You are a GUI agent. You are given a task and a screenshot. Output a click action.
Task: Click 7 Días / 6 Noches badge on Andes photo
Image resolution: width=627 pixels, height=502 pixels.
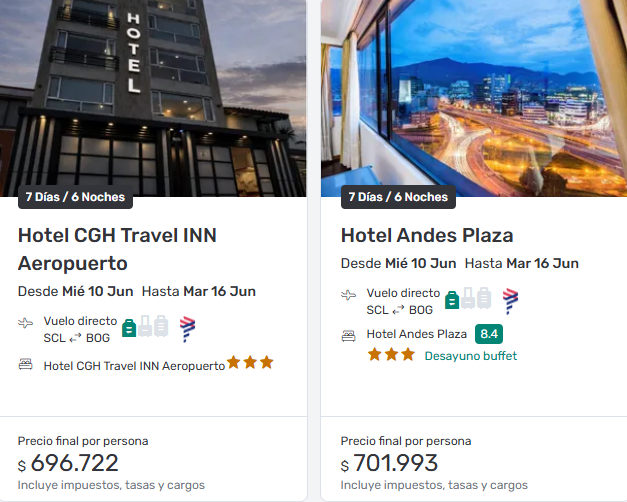click(x=398, y=197)
